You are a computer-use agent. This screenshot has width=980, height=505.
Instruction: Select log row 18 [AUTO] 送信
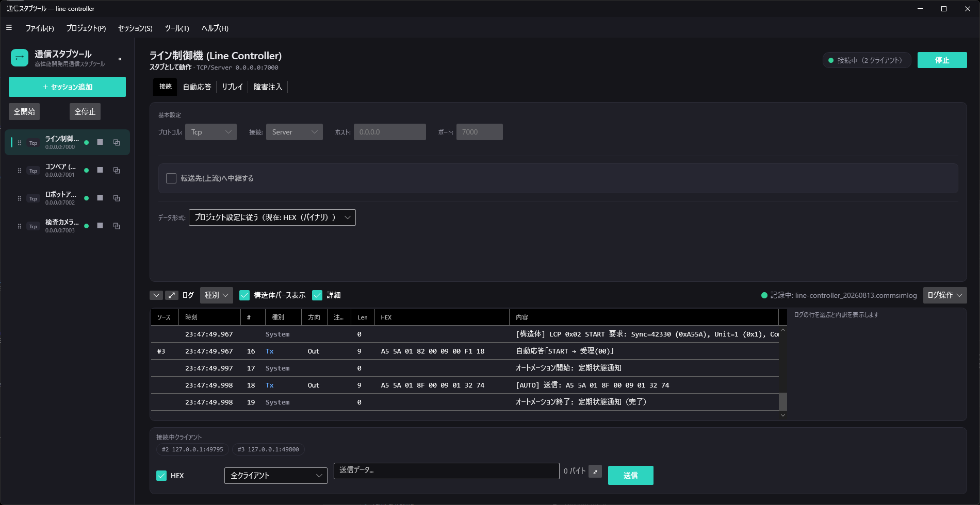click(464, 385)
